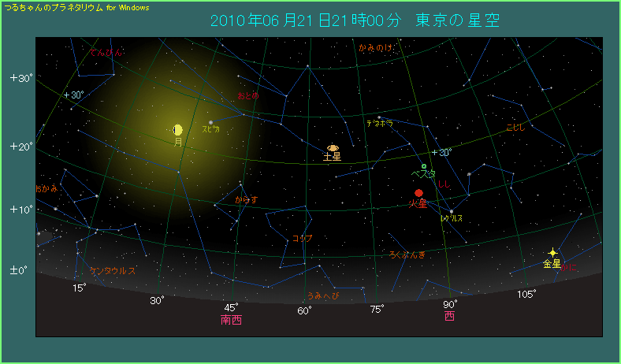The height and width of the screenshot is (364, 621).
Task: Select the かみのけ constellation label
Action: (376, 48)
